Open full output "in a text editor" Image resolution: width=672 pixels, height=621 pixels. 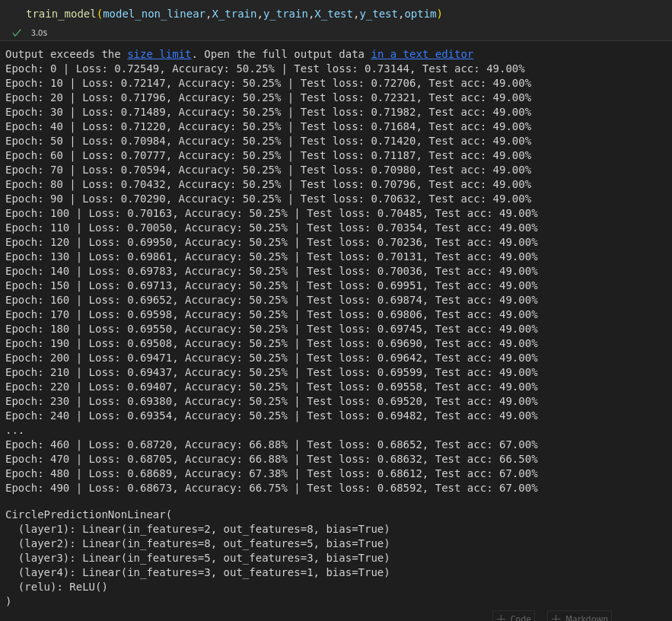422,54
